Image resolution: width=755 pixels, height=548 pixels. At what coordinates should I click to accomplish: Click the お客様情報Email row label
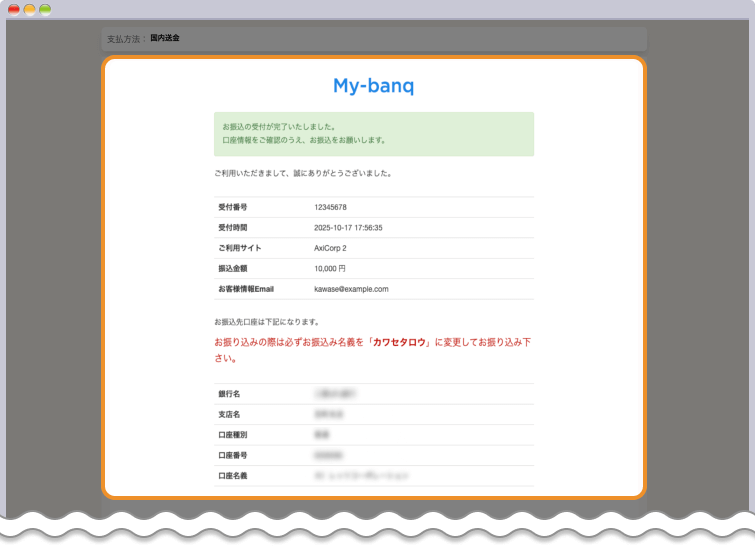[x=246, y=289]
